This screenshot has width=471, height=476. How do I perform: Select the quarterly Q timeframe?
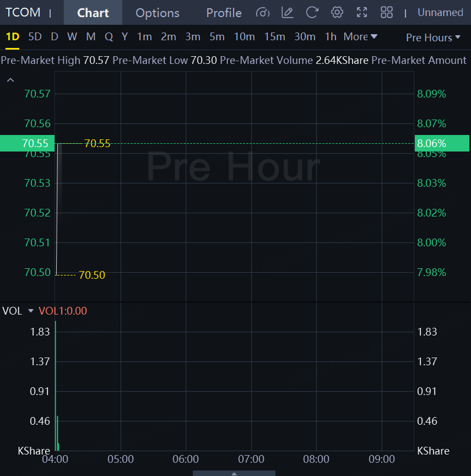[109, 37]
